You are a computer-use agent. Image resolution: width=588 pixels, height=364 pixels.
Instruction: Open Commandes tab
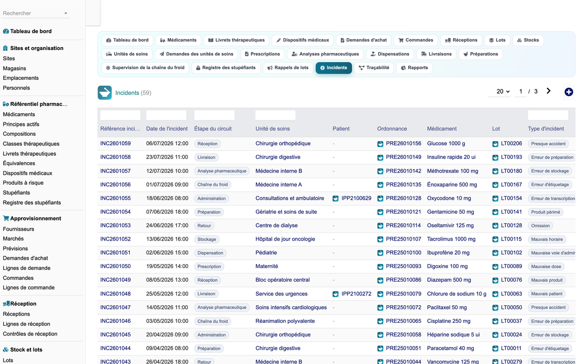pyautogui.click(x=416, y=40)
